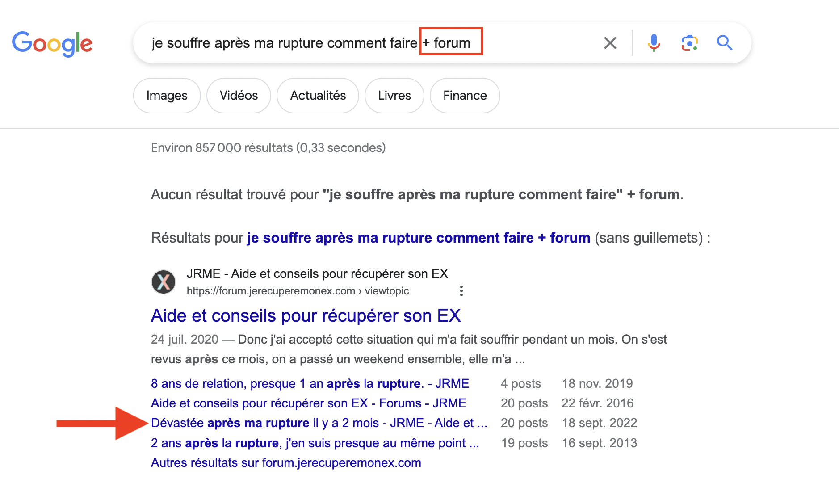Open the Actualités filter

click(318, 96)
